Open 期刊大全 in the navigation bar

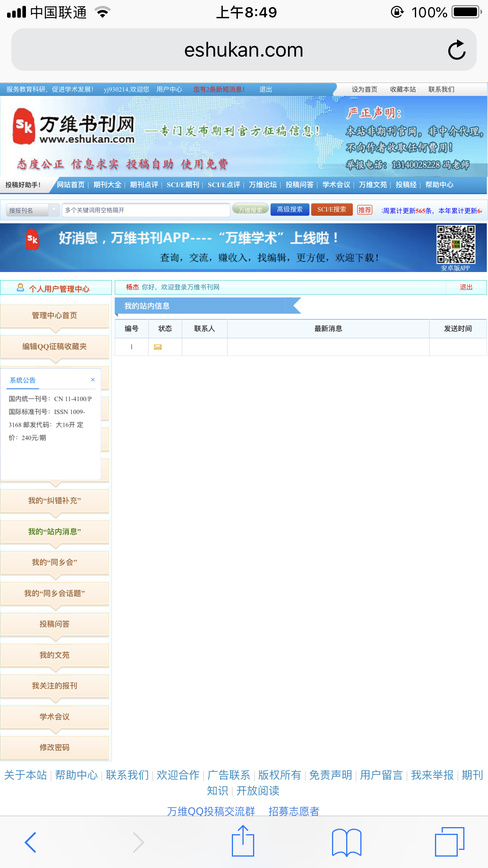click(x=107, y=185)
